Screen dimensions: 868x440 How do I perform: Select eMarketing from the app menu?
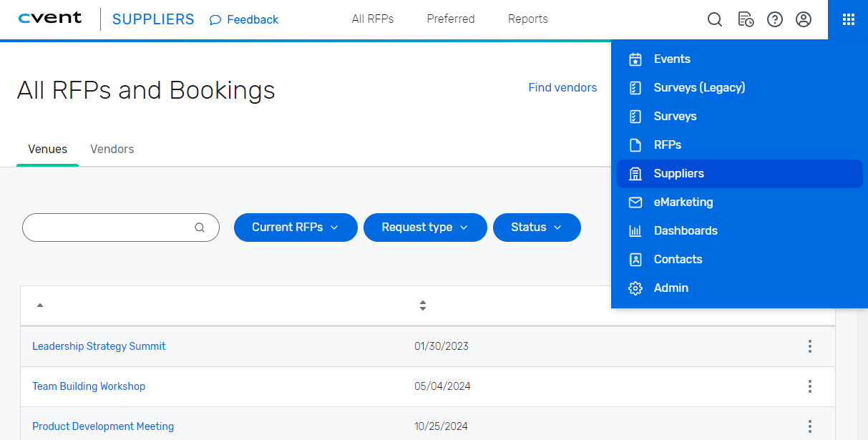tap(683, 202)
